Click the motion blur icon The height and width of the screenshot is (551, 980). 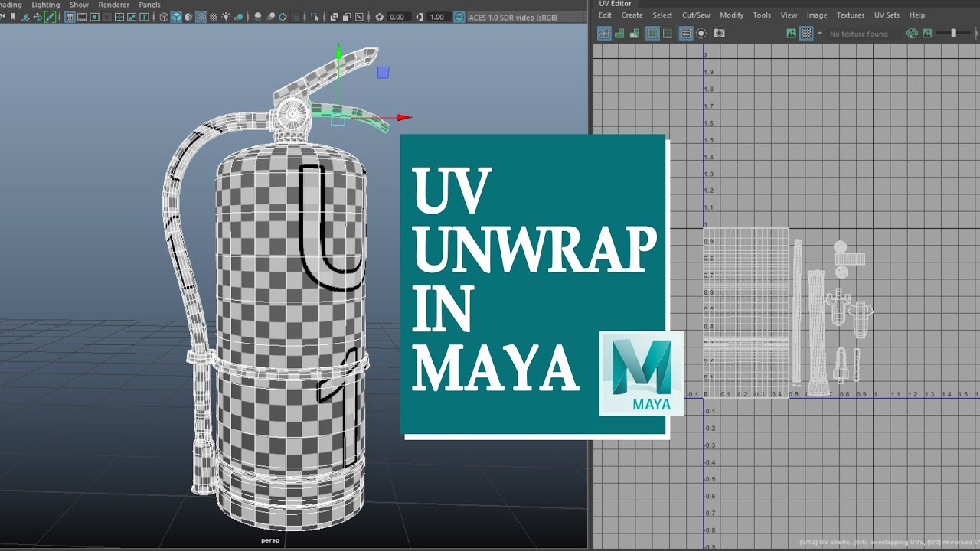[x=270, y=17]
